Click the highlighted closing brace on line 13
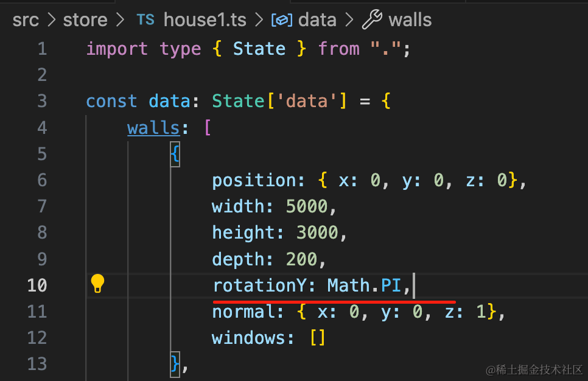The width and height of the screenshot is (588, 381). click(x=175, y=364)
